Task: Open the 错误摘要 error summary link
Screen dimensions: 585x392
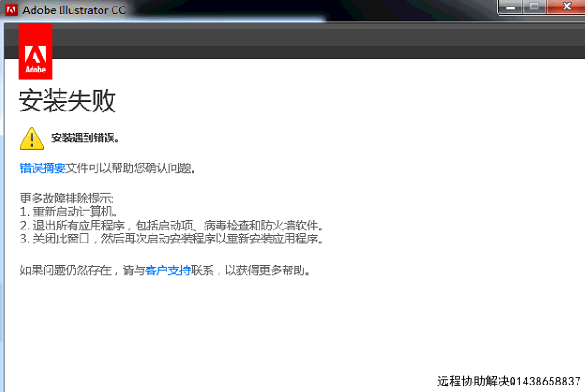Action: coord(43,168)
